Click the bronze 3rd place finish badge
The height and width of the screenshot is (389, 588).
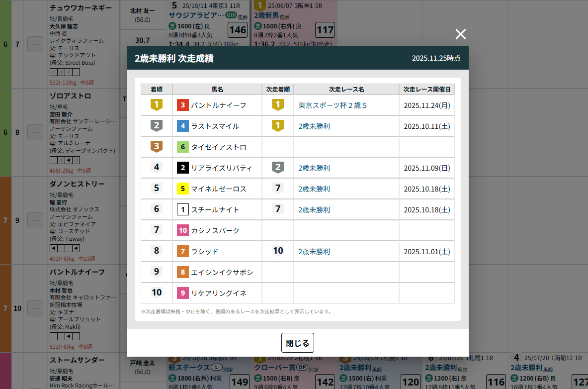coord(157,147)
